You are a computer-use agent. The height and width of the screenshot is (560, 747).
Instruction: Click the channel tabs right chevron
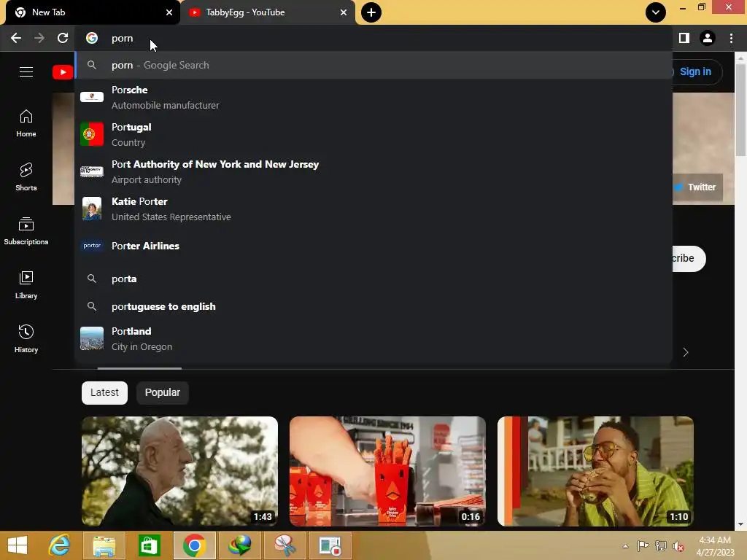pyautogui.click(x=686, y=352)
